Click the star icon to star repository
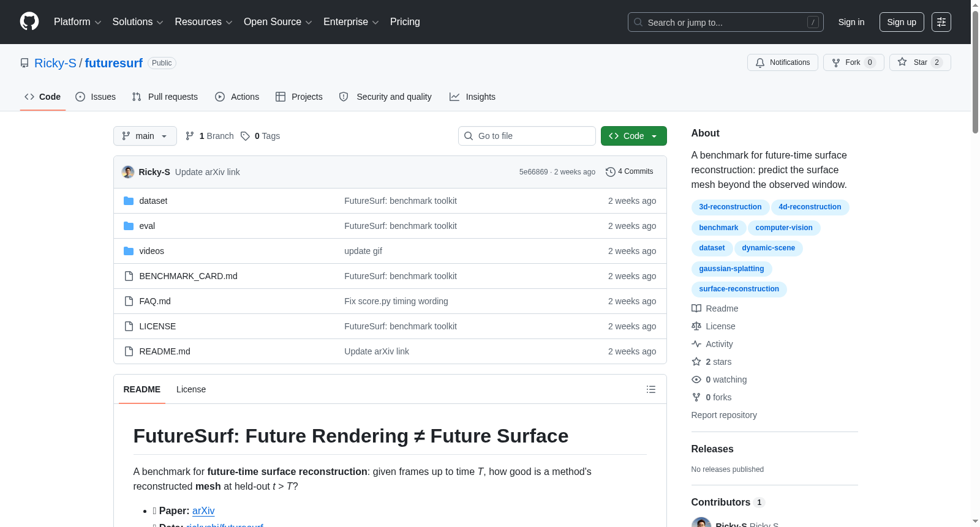Screen dimensions: 980x527 click(902, 62)
